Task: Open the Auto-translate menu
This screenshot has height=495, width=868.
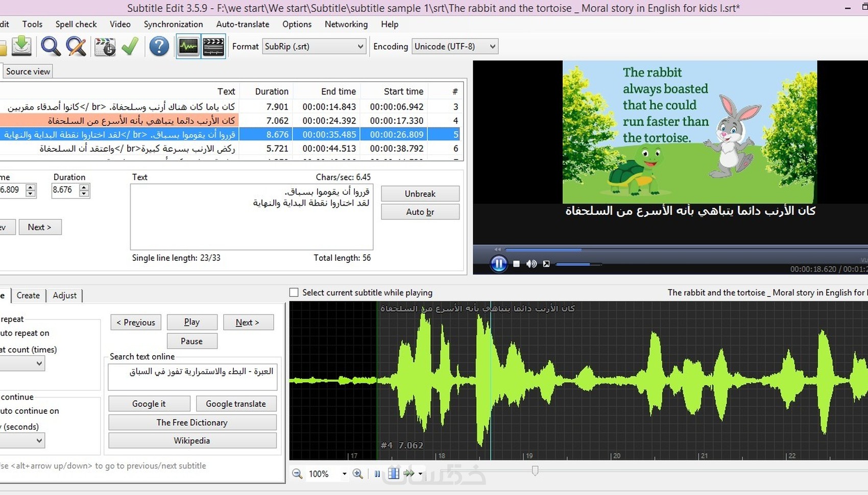Action: click(x=243, y=24)
